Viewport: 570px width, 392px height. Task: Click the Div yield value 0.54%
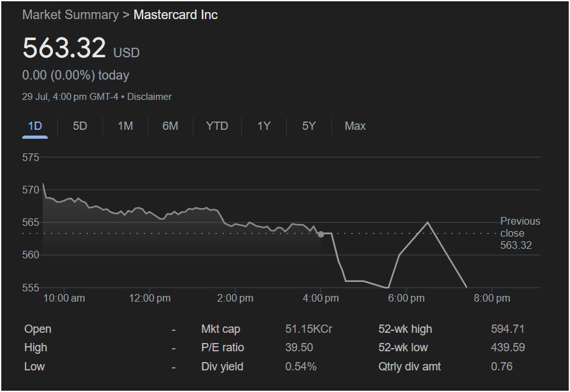point(301,367)
